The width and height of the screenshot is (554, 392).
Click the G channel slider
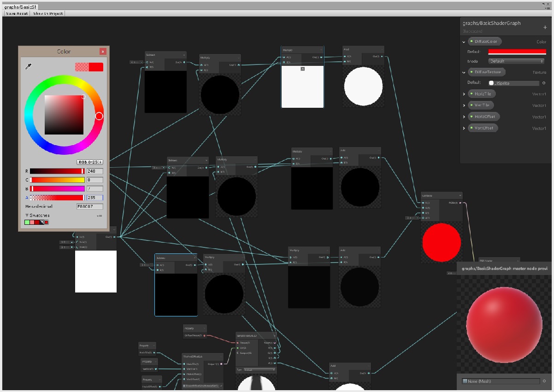coord(57,180)
